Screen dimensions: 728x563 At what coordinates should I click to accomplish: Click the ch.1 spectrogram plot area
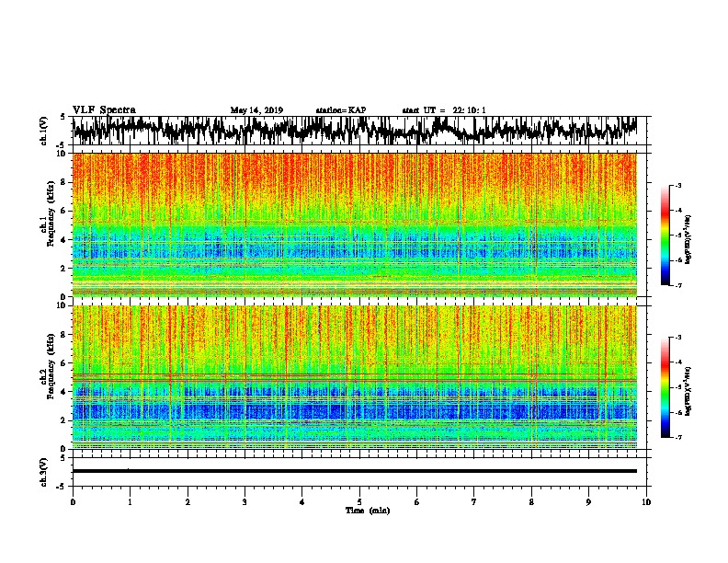click(354, 224)
